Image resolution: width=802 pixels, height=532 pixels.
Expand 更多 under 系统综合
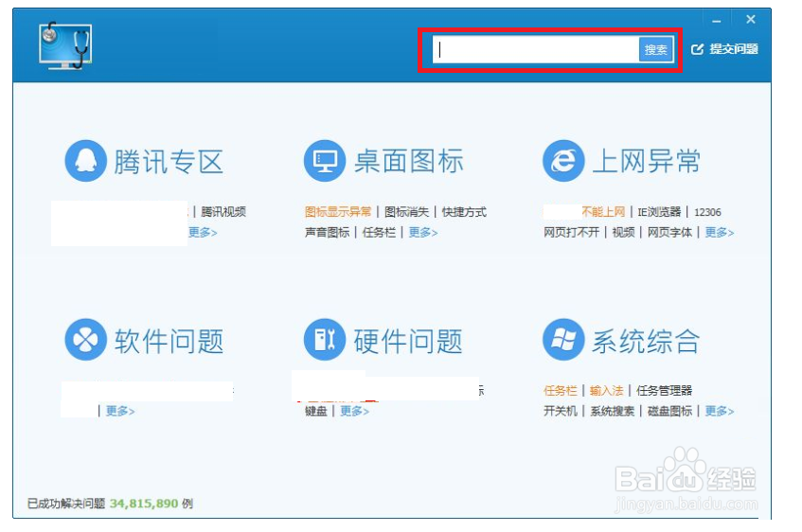[720, 411]
